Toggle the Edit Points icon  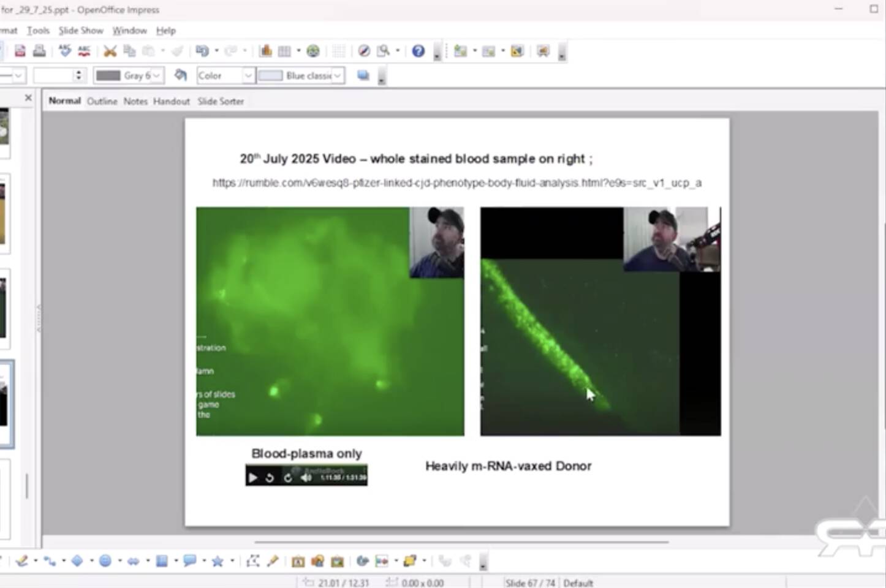[x=253, y=560]
